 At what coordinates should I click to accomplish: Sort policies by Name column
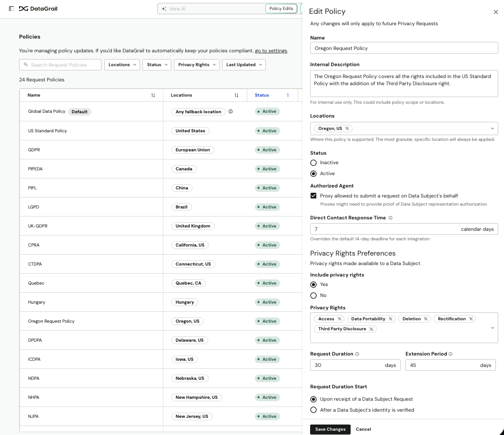pyautogui.click(x=153, y=95)
